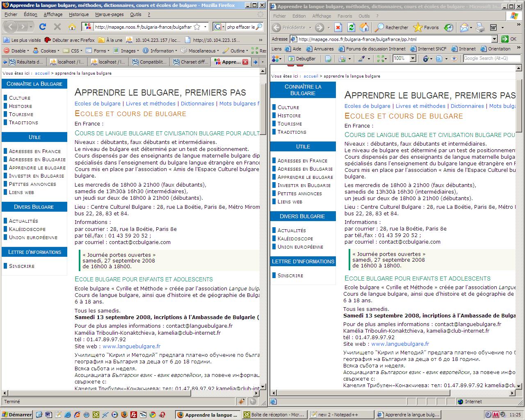
Task: Open the Firefox Marque-pages menu
Action: (x=109, y=14)
